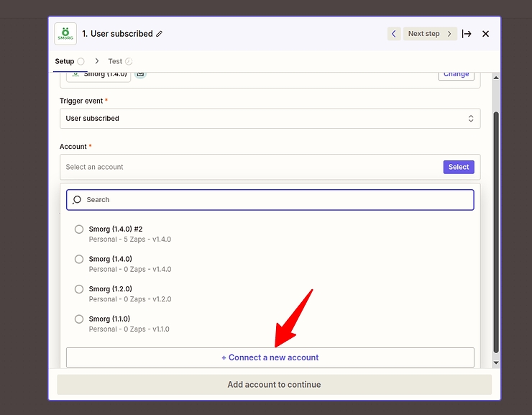The image size is (532, 415).
Task: Open the Trigger event dropdown
Action: coord(270,119)
